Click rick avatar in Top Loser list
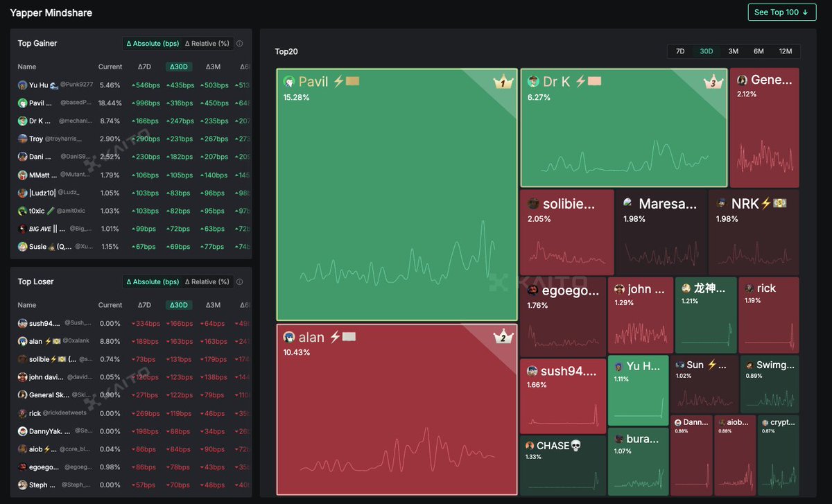Screen dimensions: 832x504 click(x=23, y=413)
